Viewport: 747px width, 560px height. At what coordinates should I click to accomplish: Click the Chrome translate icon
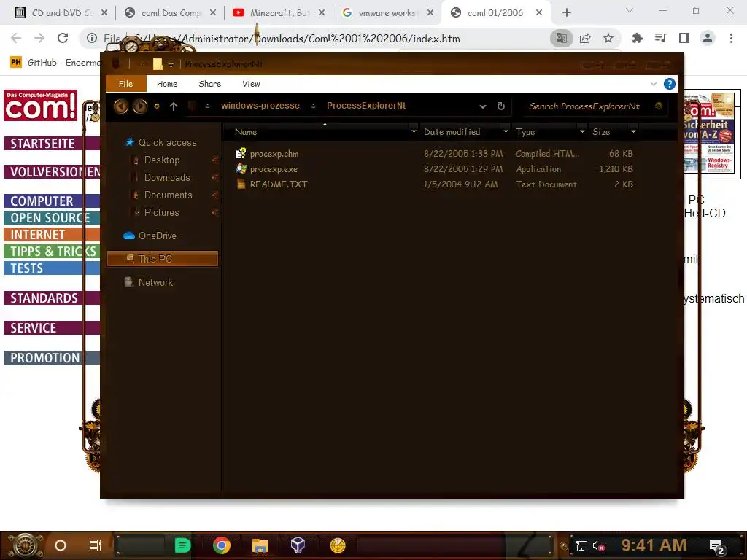(562, 38)
